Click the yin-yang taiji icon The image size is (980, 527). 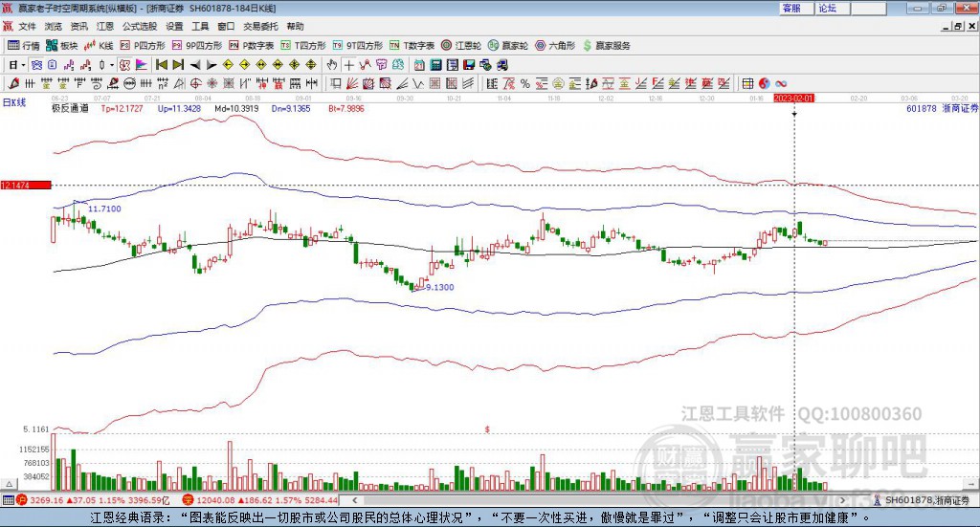(x=764, y=83)
